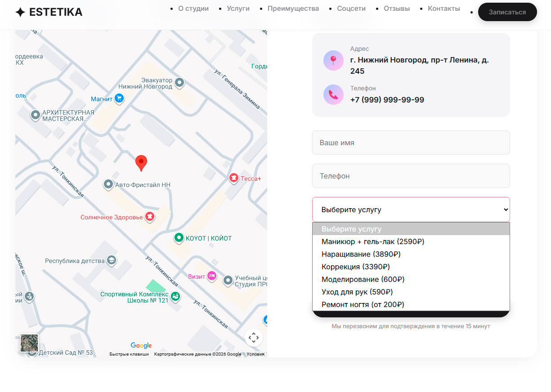Toggle map fullscreen view button

[254, 337]
